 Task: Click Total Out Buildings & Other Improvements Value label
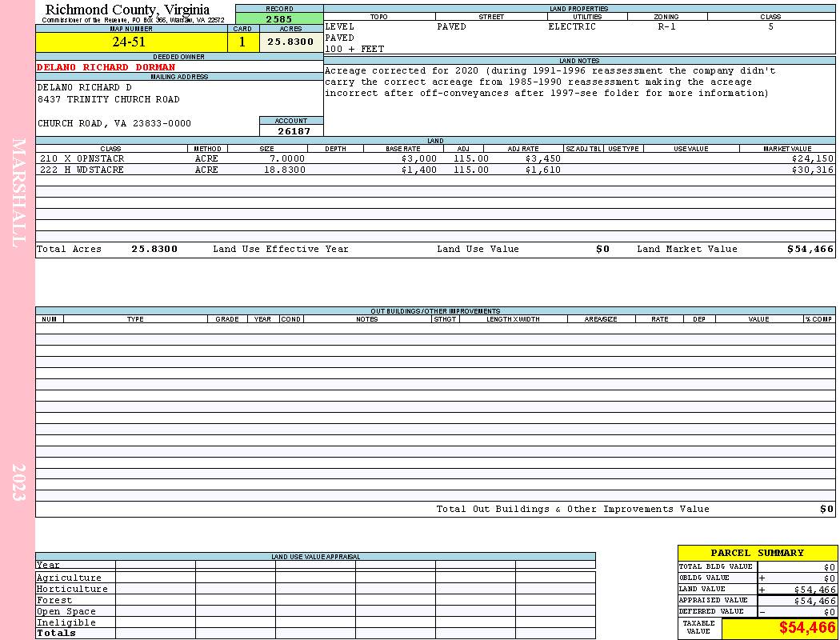(x=573, y=510)
